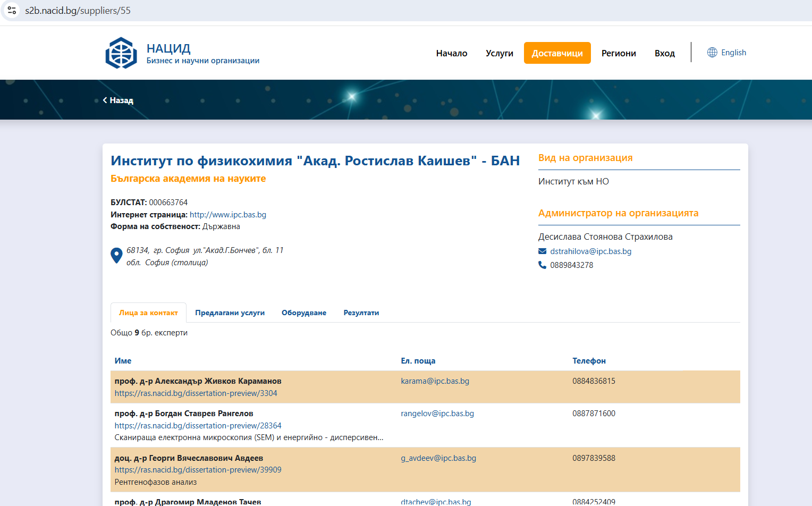
Task: Click the NACID logo emblem
Action: [121, 53]
